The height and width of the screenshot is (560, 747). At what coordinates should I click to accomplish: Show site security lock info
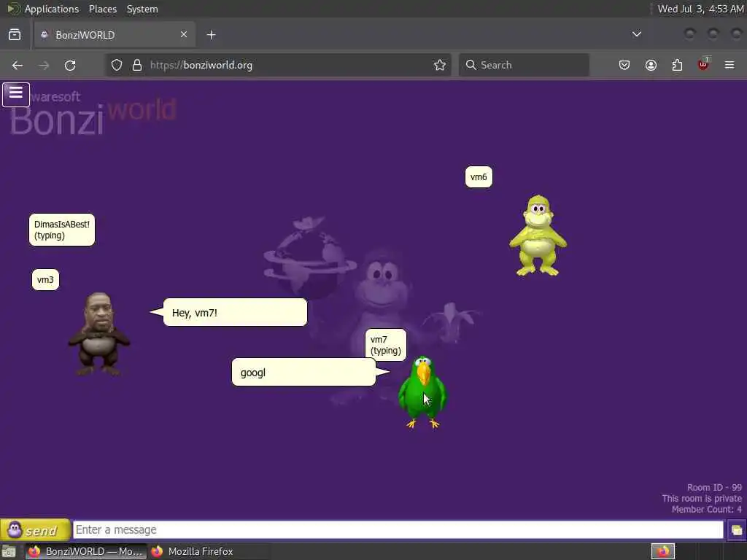pos(137,65)
